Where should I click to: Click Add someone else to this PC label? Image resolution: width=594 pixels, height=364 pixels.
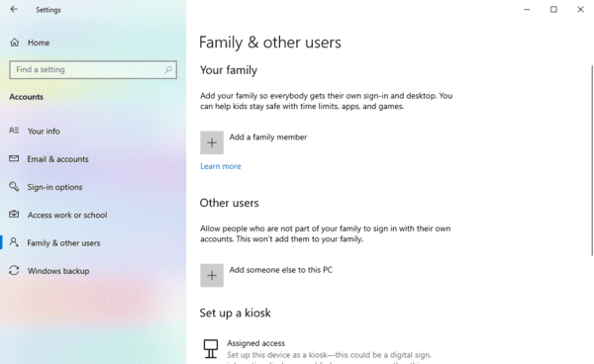[281, 270]
